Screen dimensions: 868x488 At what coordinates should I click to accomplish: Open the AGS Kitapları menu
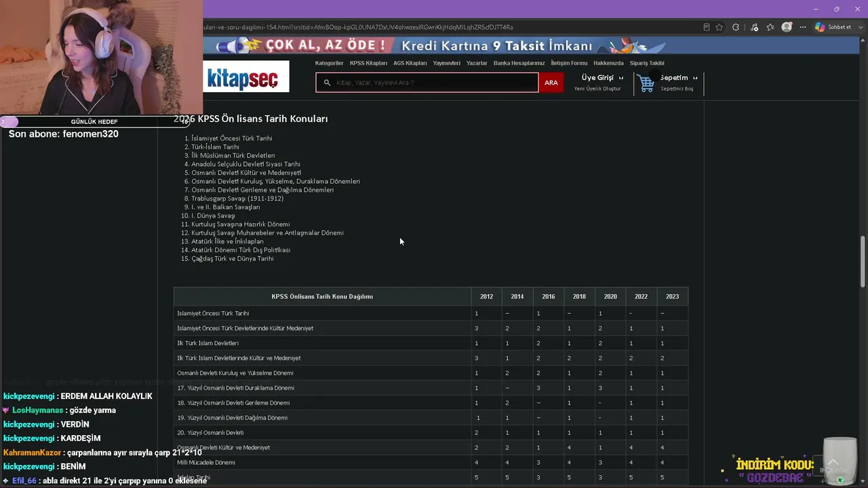(x=410, y=63)
